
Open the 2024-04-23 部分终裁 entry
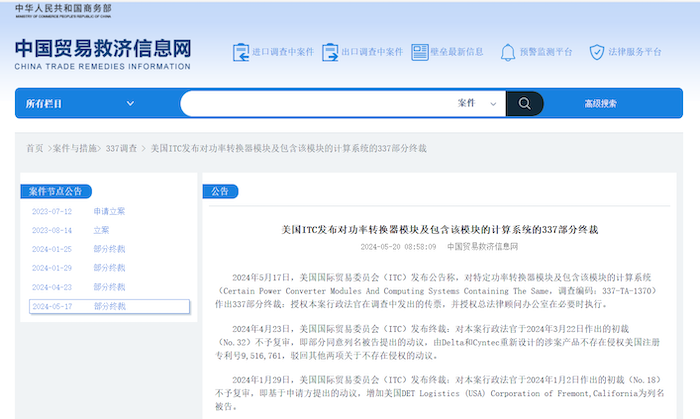79,287
